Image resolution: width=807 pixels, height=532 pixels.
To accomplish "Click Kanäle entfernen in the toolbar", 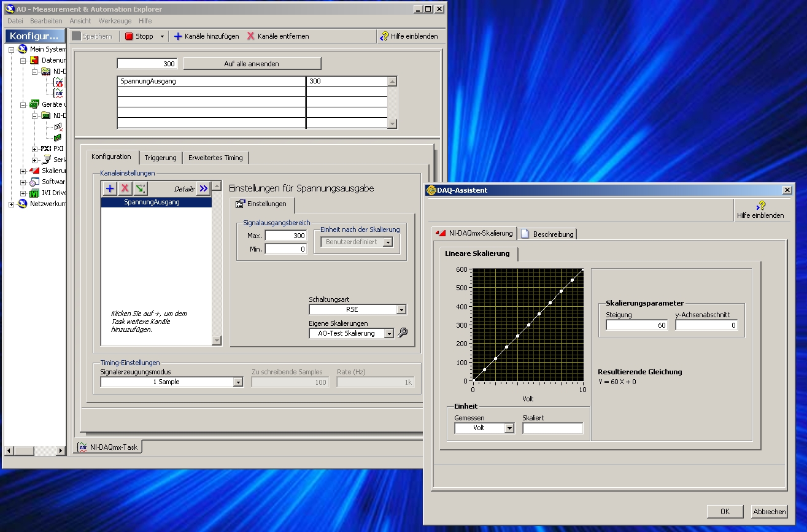I will tap(277, 36).
